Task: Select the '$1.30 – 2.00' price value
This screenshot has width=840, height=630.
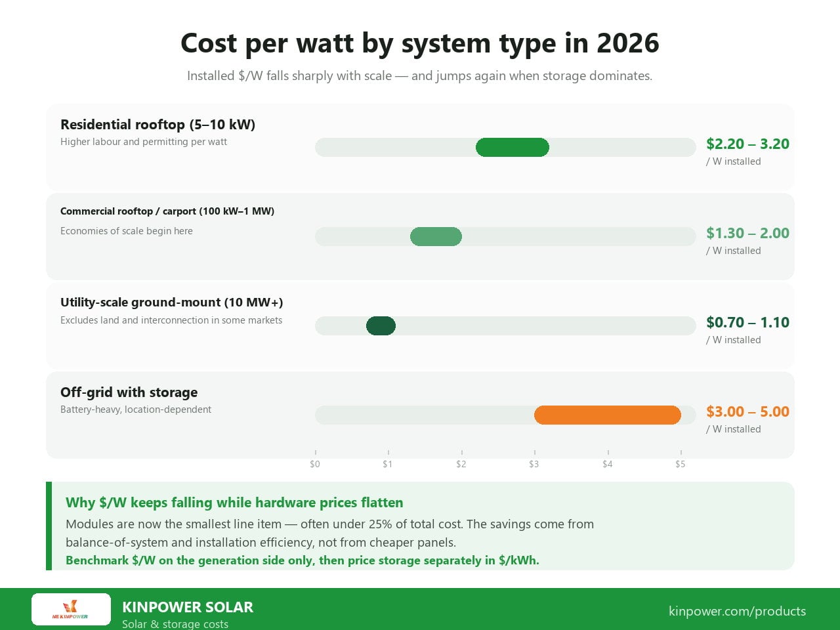Action: click(747, 233)
